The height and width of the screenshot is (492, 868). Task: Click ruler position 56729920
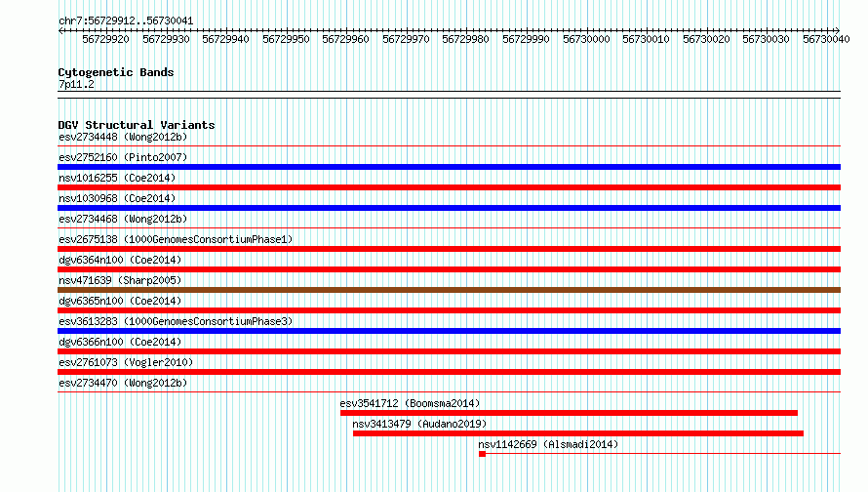[x=105, y=39]
